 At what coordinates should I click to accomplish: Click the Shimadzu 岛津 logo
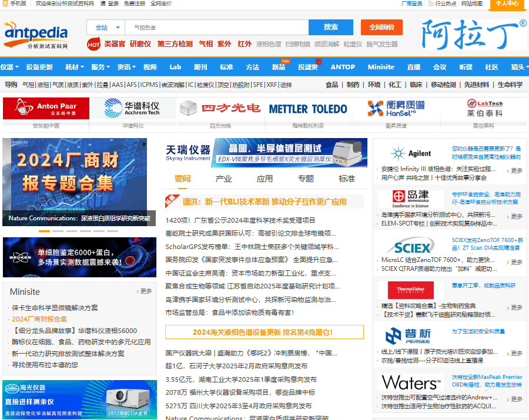click(x=411, y=199)
